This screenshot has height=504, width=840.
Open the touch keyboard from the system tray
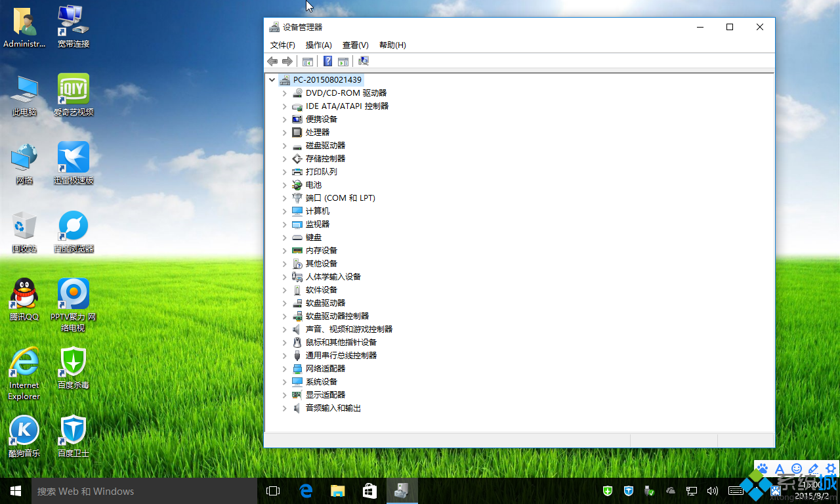pyautogui.click(x=734, y=490)
